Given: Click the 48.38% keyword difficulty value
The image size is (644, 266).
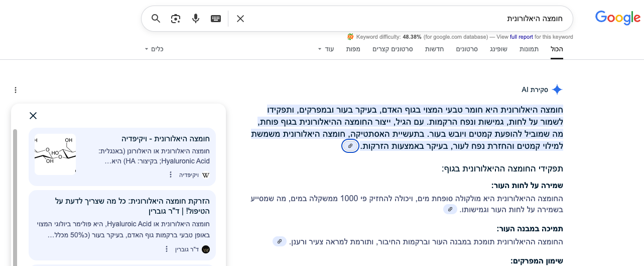Looking at the screenshot, I should tap(412, 37).
